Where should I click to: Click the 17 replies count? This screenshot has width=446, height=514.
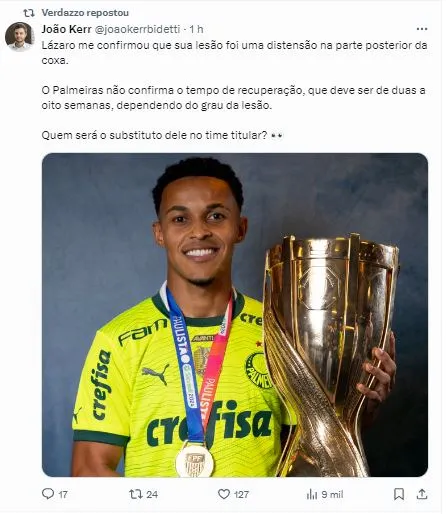63,494
